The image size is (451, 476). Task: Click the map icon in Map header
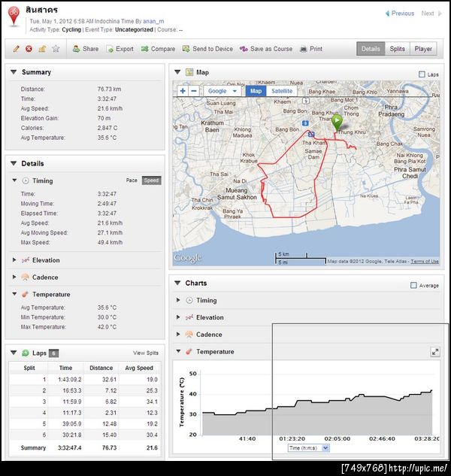point(189,72)
